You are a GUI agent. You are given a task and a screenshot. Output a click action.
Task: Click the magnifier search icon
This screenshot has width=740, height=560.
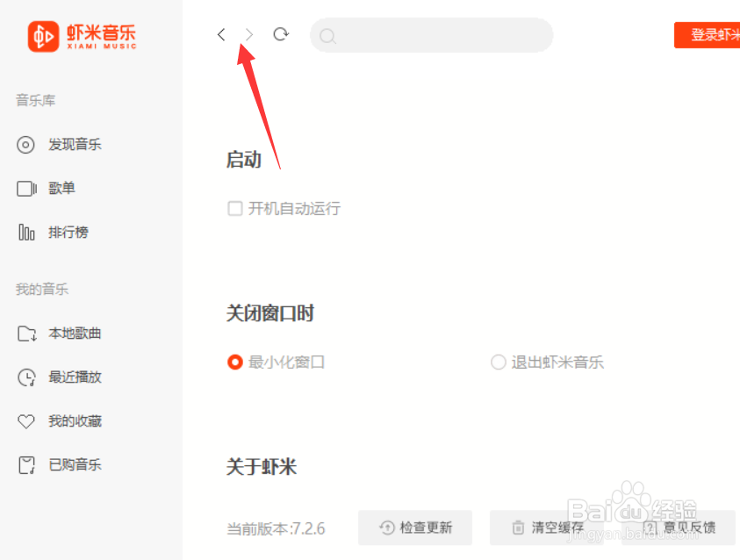(327, 36)
